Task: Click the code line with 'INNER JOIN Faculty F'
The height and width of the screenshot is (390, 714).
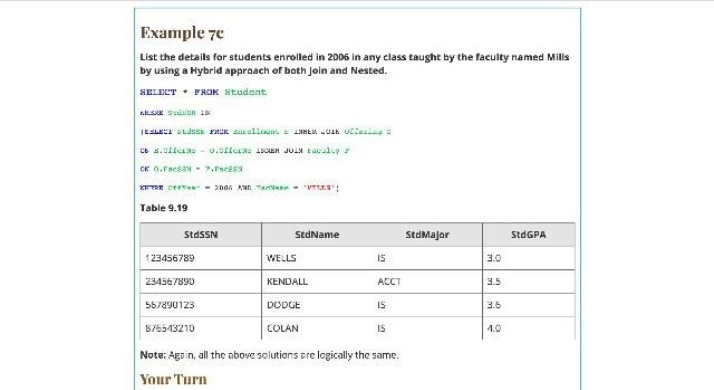Action: point(245,150)
